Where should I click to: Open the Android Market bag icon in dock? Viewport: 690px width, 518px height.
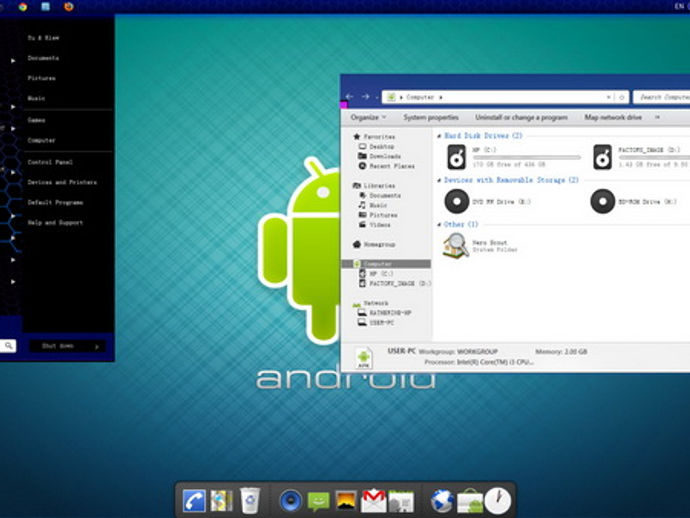pyautogui.click(x=470, y=501)
